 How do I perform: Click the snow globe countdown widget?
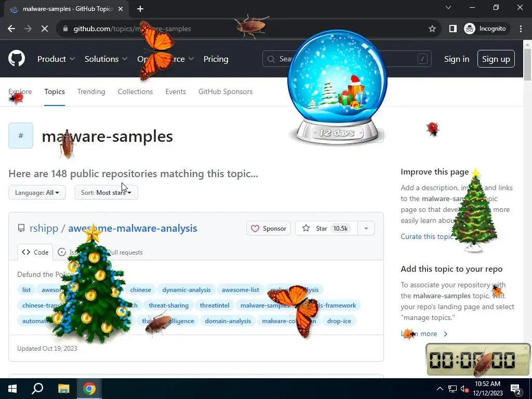337,87
